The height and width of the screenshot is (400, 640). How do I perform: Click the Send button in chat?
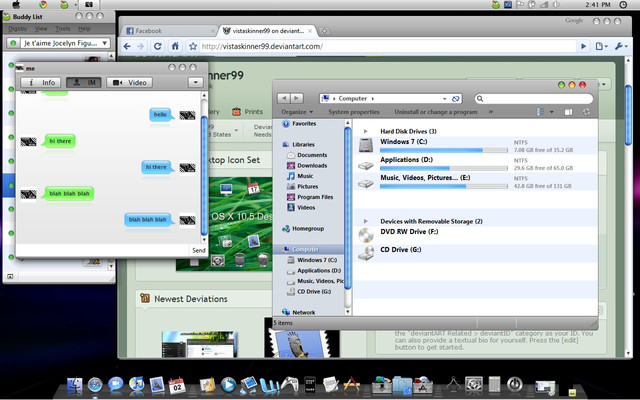(199, 250)
